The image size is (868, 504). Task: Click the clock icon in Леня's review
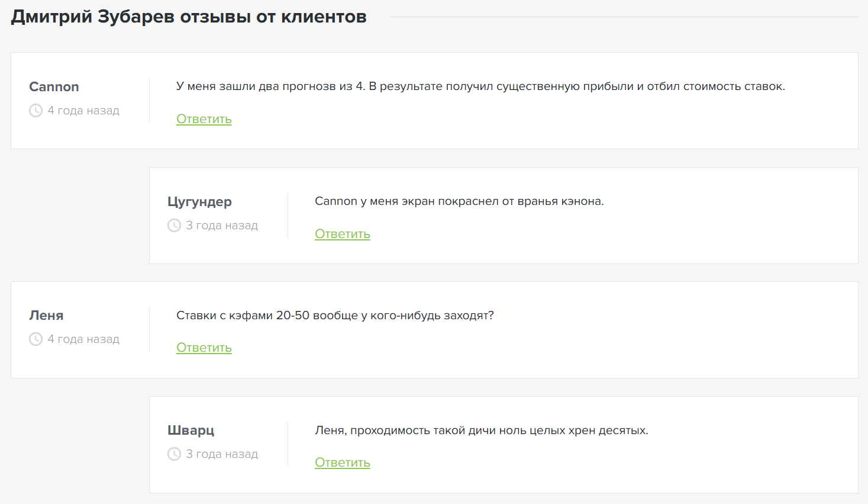[x=35, y=339]
